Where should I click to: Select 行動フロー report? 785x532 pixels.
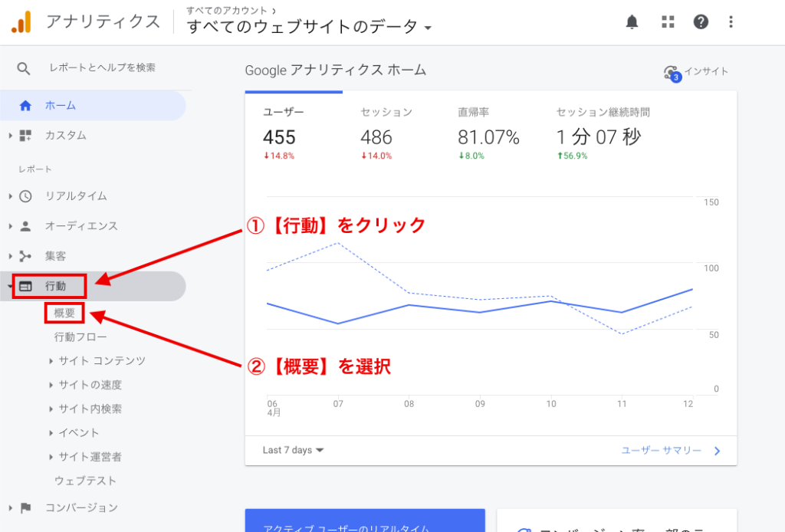pyautogui.click(x=80, y=337)
